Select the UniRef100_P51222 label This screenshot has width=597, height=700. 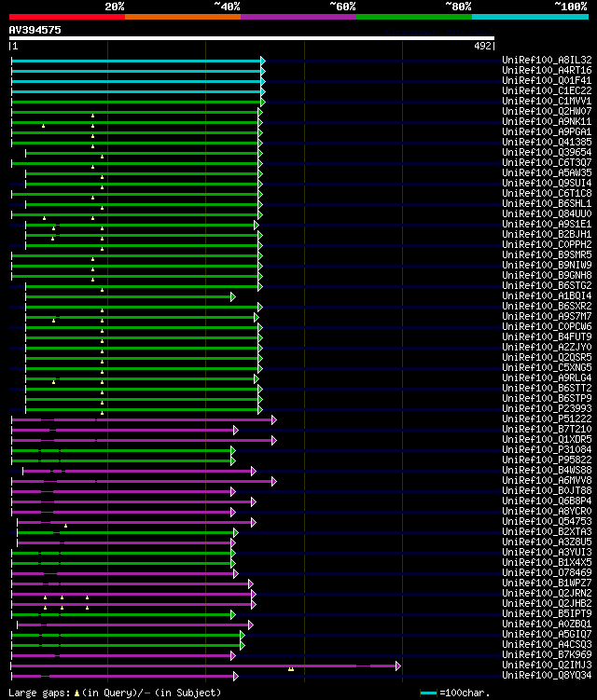(x=547, y=419)
